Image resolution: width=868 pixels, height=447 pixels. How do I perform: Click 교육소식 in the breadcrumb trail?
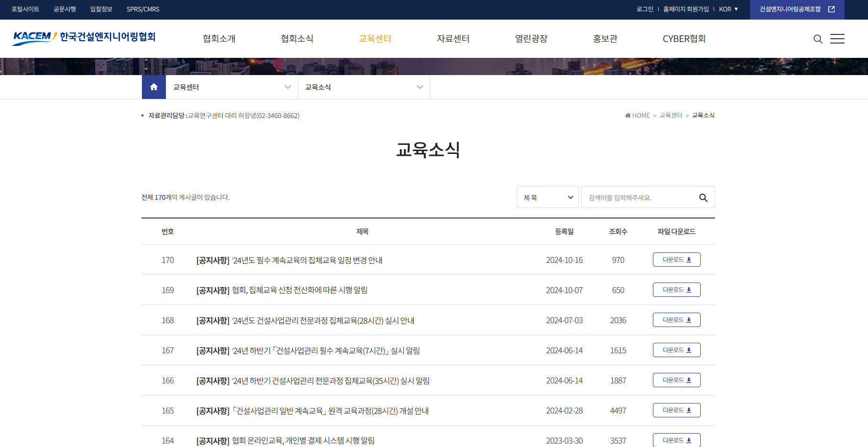tap(703, 115)
